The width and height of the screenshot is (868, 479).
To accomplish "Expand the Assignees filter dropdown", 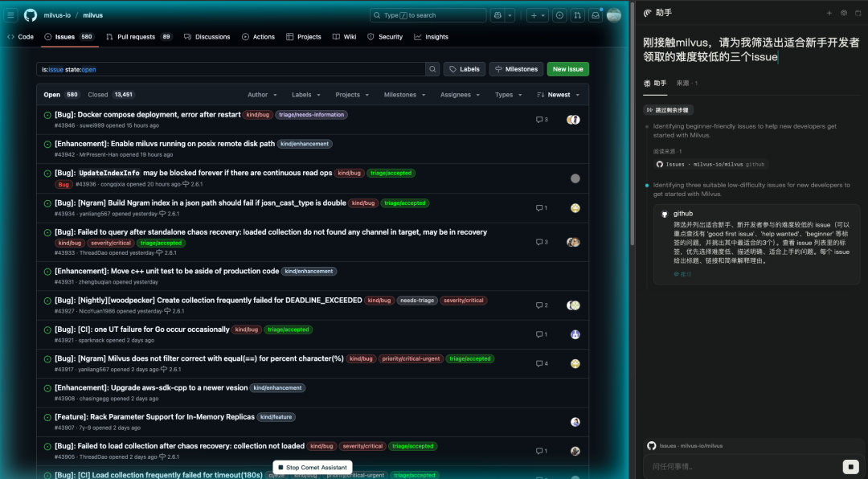I will tap(460, 95).
